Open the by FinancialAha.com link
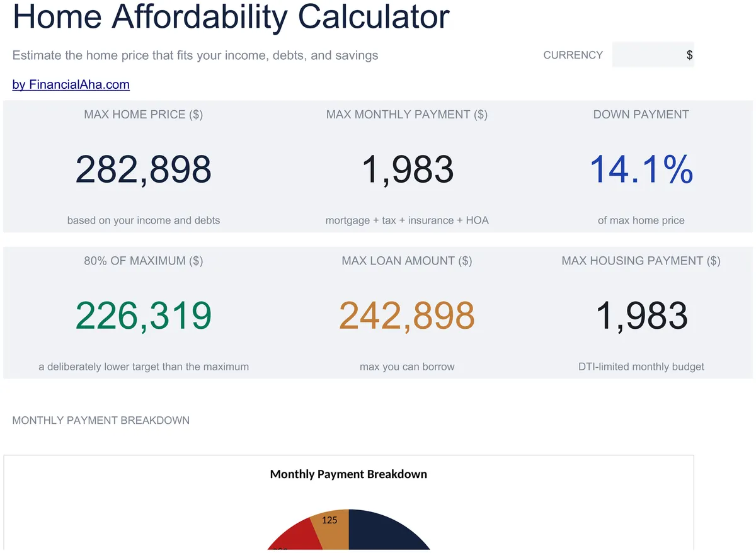This screenshot has width=756, height=553. tap(71, 84)
